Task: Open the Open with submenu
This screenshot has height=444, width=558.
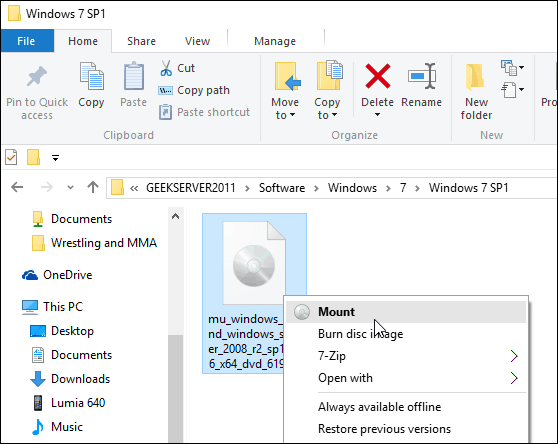Action: click(406, 378)
